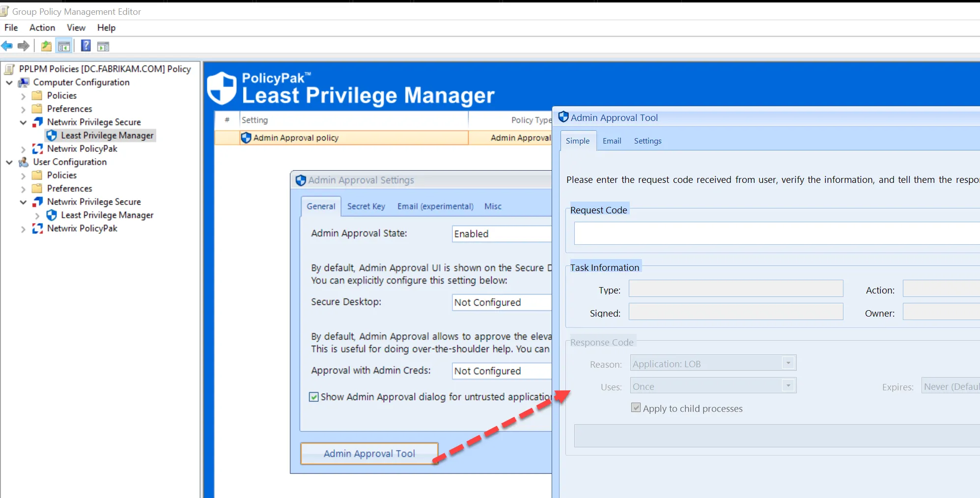980x498 pixels.
Task: Switch to the Secret Key tab
Action: click(x=365, y=206)
